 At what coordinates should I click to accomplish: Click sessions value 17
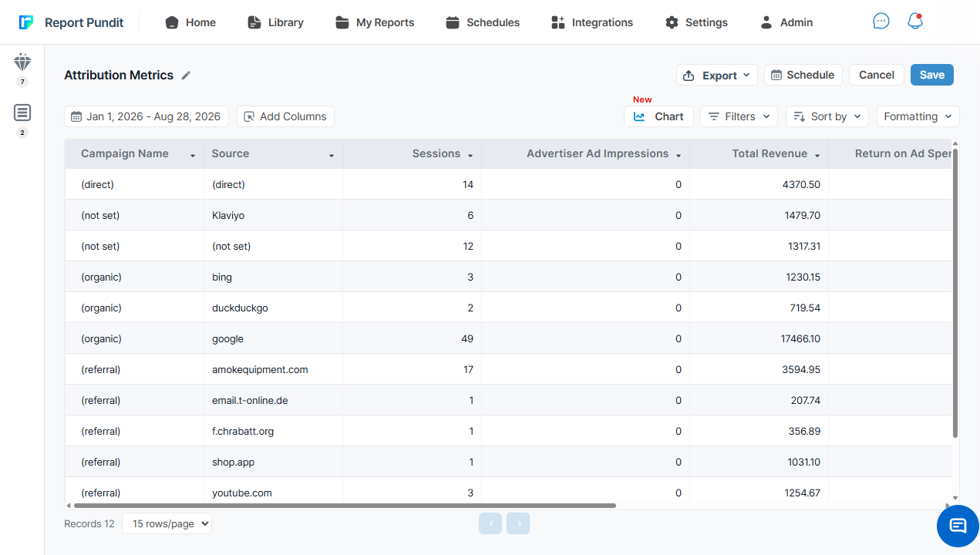point(468,369)
